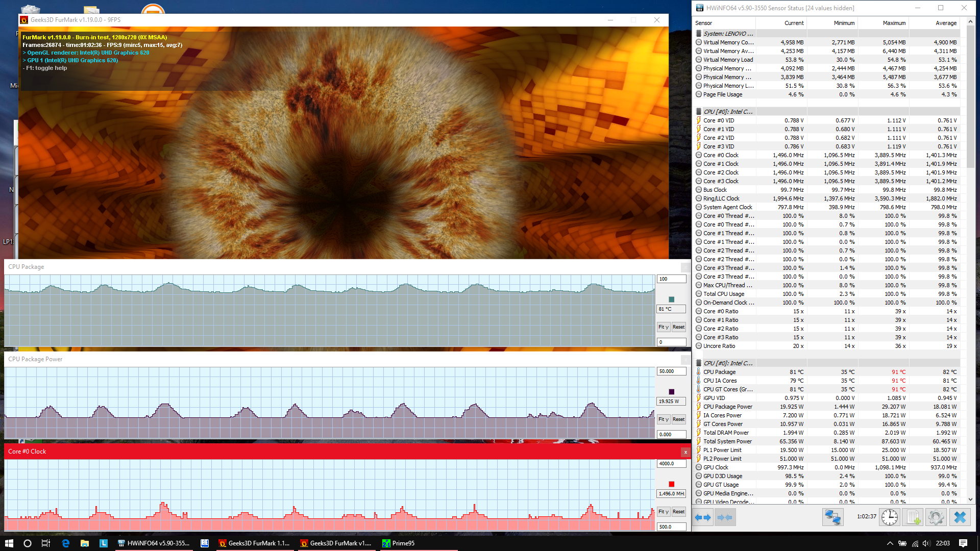Click the CPU Package graph teal color swatch
Image resolution: width=980 pixels, height=551 pixels.
(671, 299)
